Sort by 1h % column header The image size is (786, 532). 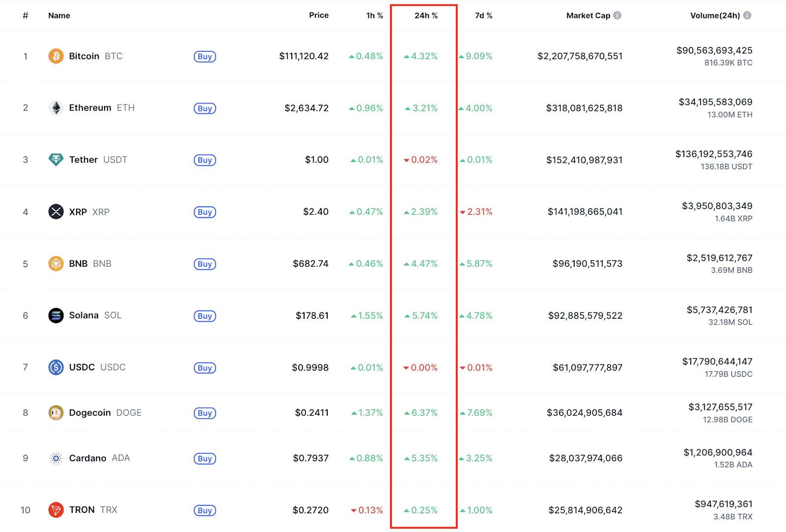click(x=375, y=15)
